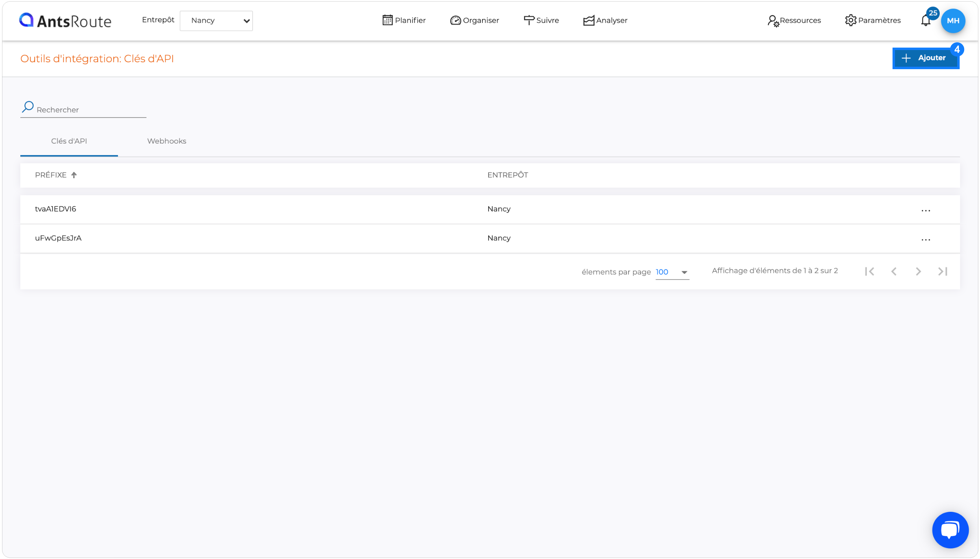
Task: Open the Planifier menu
Action: click(x=404, y=20)
